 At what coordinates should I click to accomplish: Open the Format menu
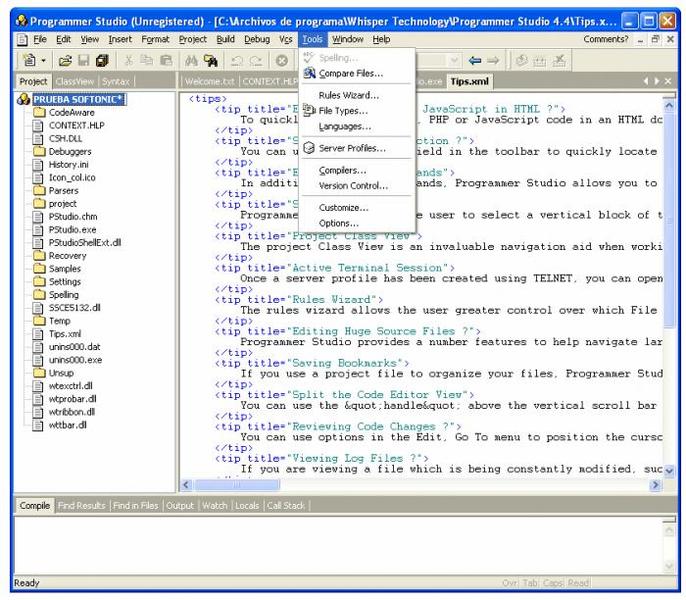point(155,39)
